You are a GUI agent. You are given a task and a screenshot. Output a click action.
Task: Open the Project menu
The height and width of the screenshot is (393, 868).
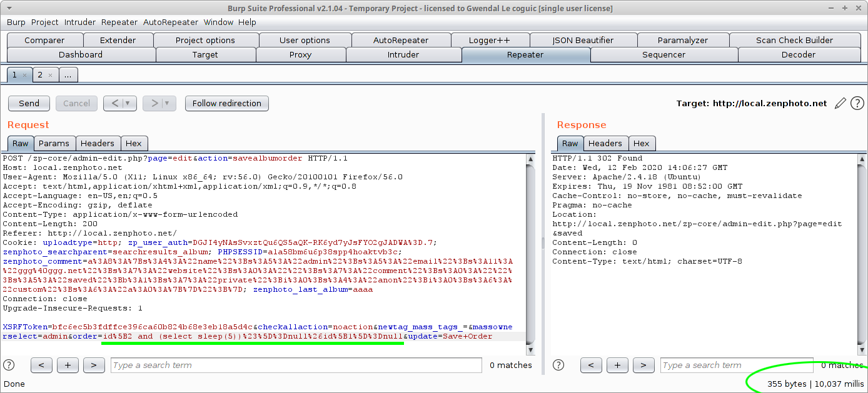pyautogui.click(x=45, y=22)
